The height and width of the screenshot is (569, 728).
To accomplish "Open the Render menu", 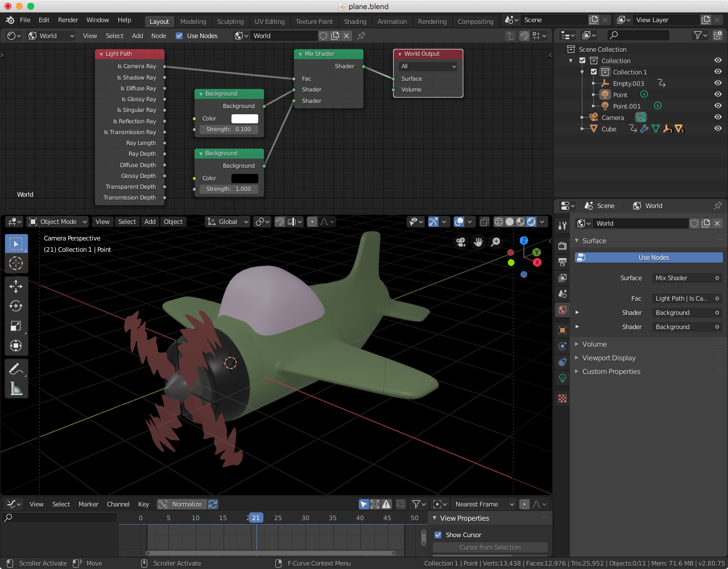I will [68, 20].
